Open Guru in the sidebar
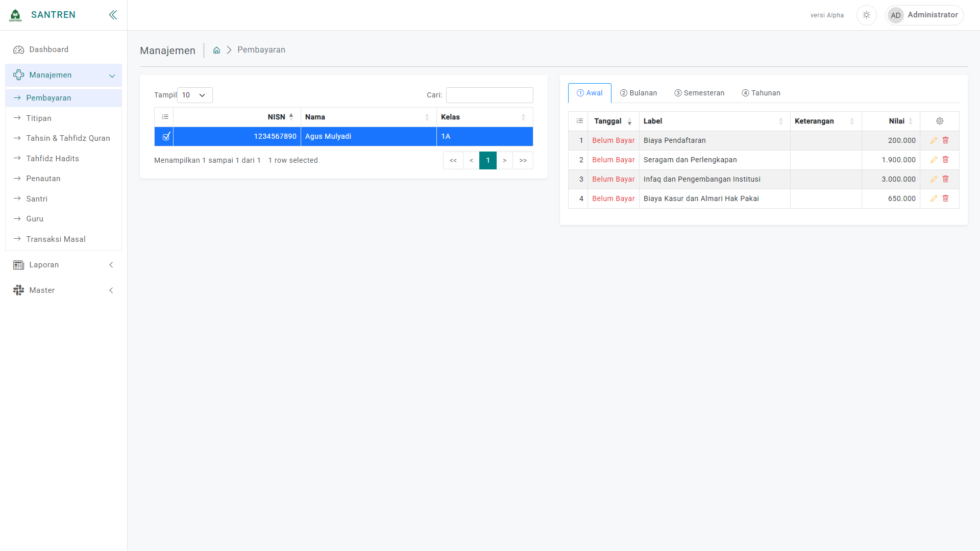 pyautogui.click(x=63, y=219)
